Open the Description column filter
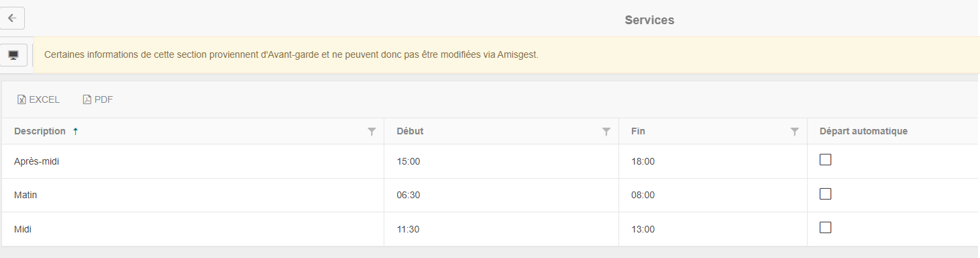Image resolution: width=980 pixels, height=258 pixels. (372, 132)
